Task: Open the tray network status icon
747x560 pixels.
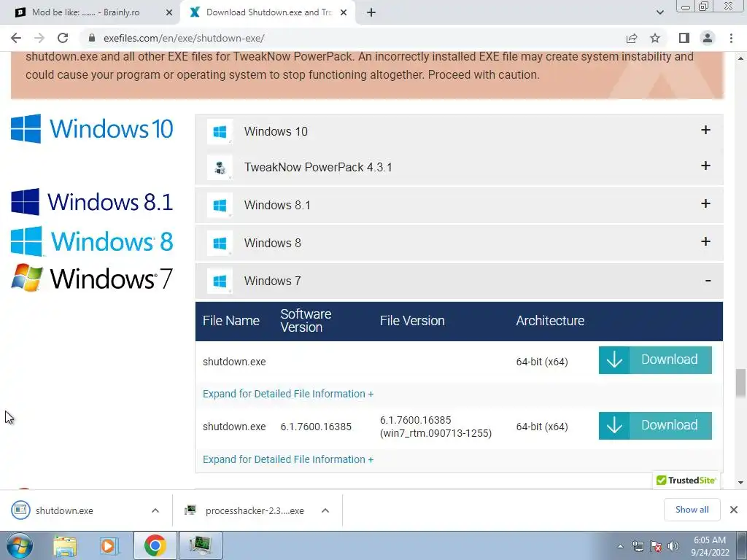Action: tap(638, 546)
